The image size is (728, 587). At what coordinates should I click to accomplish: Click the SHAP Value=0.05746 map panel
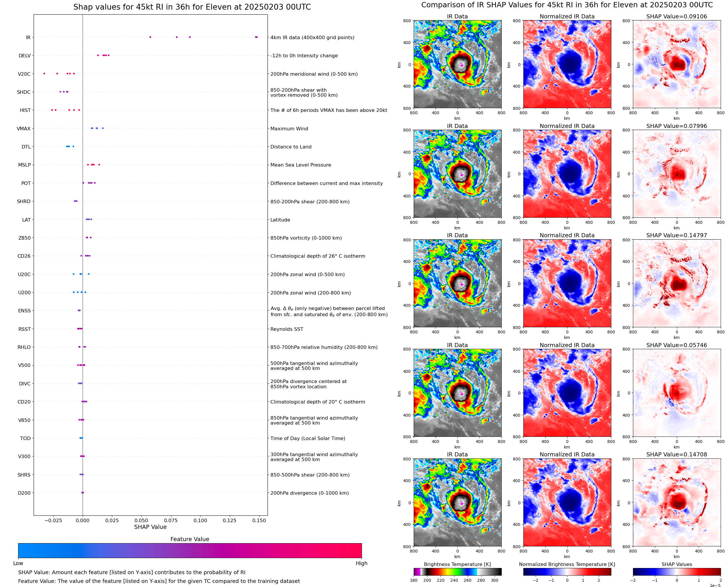point(676,393)
